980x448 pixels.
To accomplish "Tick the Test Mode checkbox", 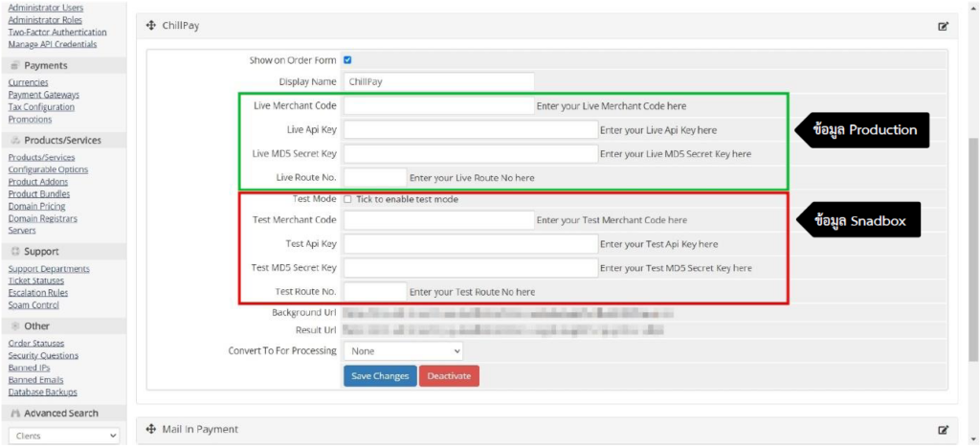I will point(347,199).
